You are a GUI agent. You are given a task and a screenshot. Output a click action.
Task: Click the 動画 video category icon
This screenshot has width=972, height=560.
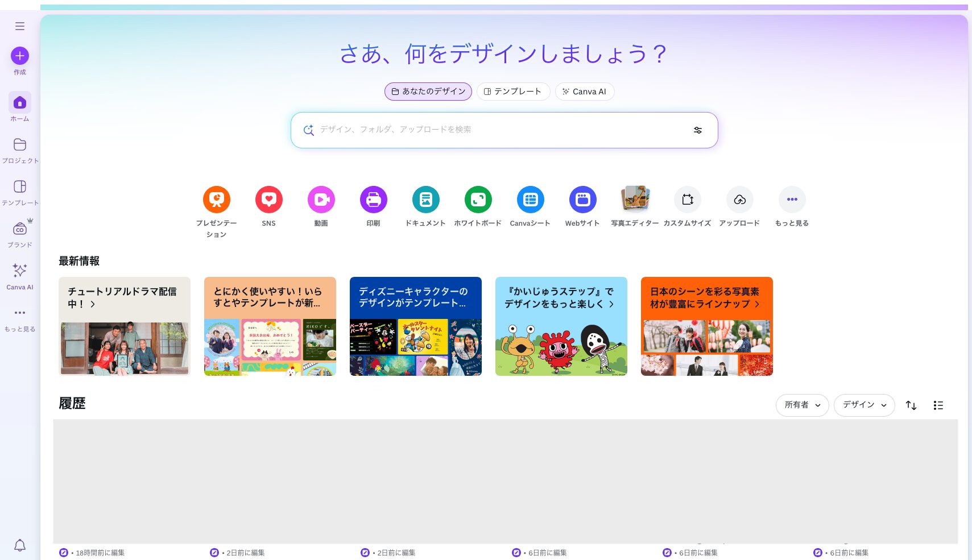321,200
